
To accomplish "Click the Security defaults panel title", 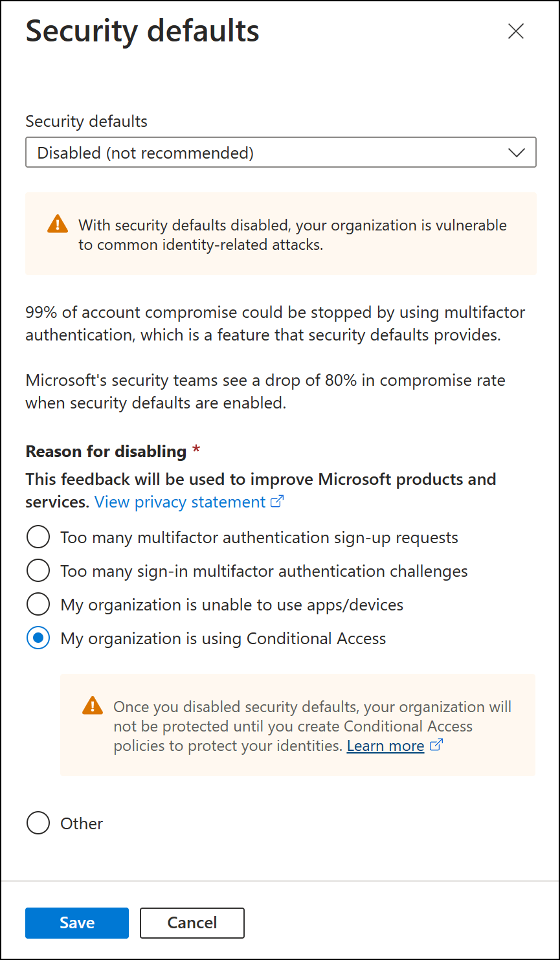I will click(142, 30).
